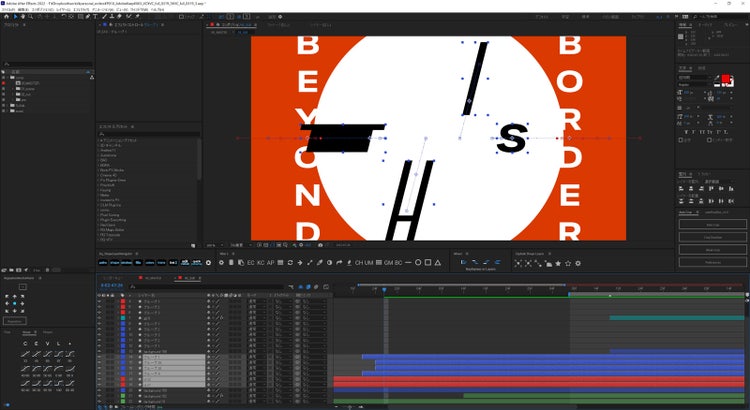Select the Eraser tool
This screenshot has width=750, height=410.
point(119,16)
